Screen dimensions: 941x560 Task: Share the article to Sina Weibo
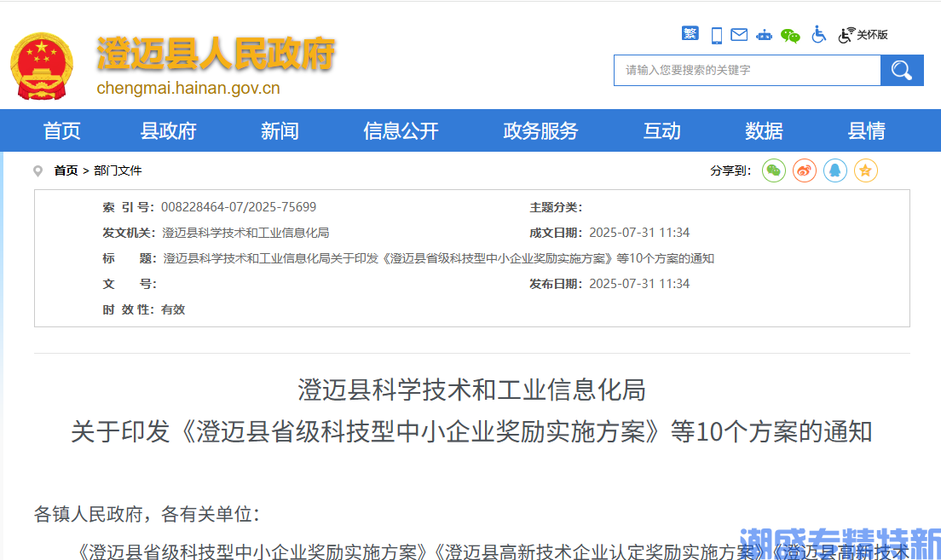pos(805,170)
